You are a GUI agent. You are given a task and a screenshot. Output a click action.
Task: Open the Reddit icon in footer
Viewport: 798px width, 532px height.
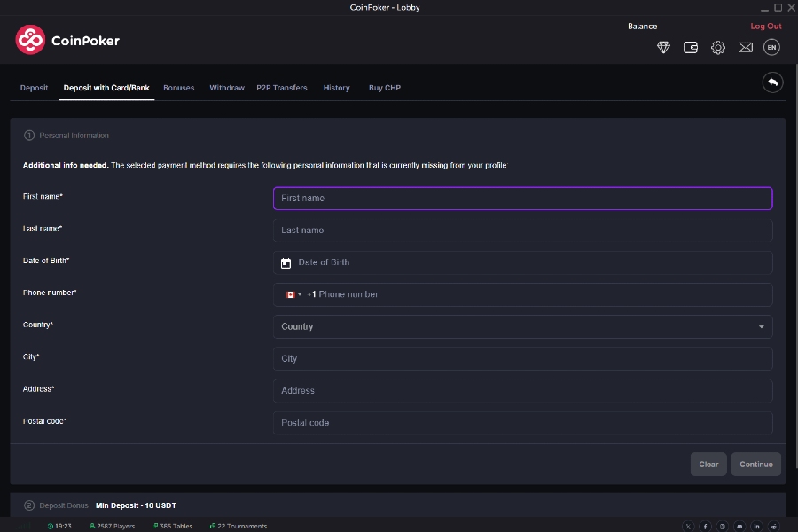(x=776, y=526)
